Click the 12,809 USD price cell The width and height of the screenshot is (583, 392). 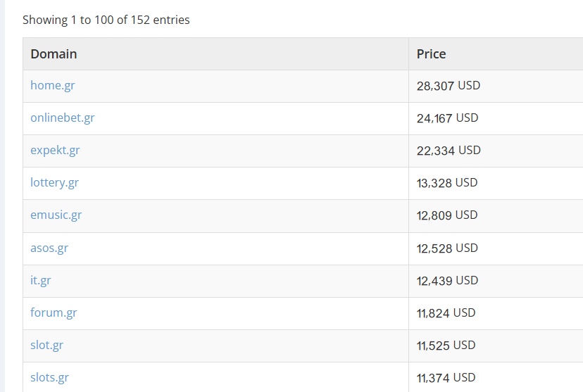(447, 215)
